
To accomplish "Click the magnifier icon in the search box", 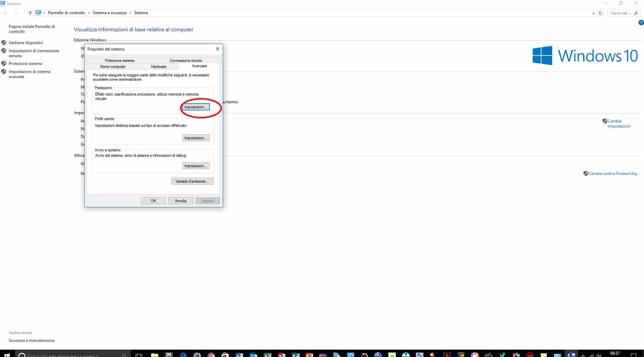I will [x=636, y=13].
